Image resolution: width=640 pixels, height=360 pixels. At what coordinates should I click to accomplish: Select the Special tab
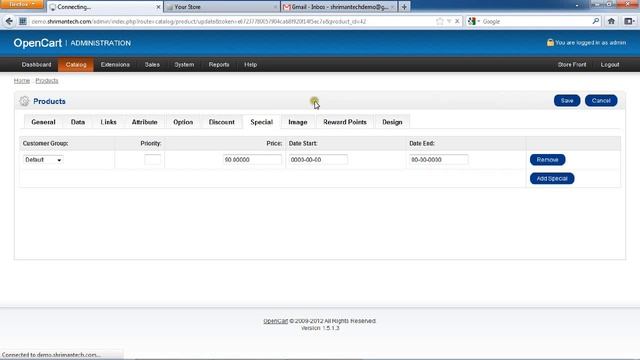(x=262, y=122)
